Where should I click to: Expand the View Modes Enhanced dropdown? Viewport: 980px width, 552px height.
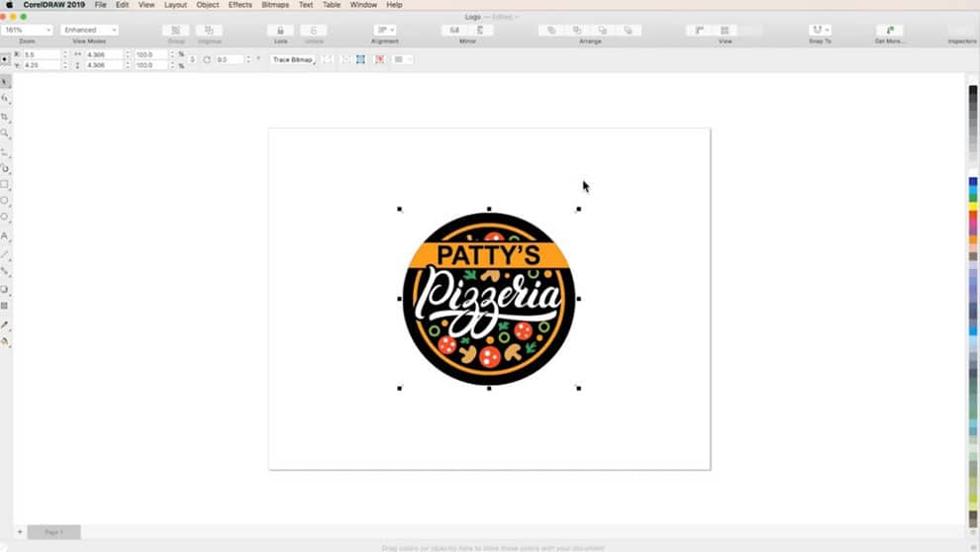[89, 31]
